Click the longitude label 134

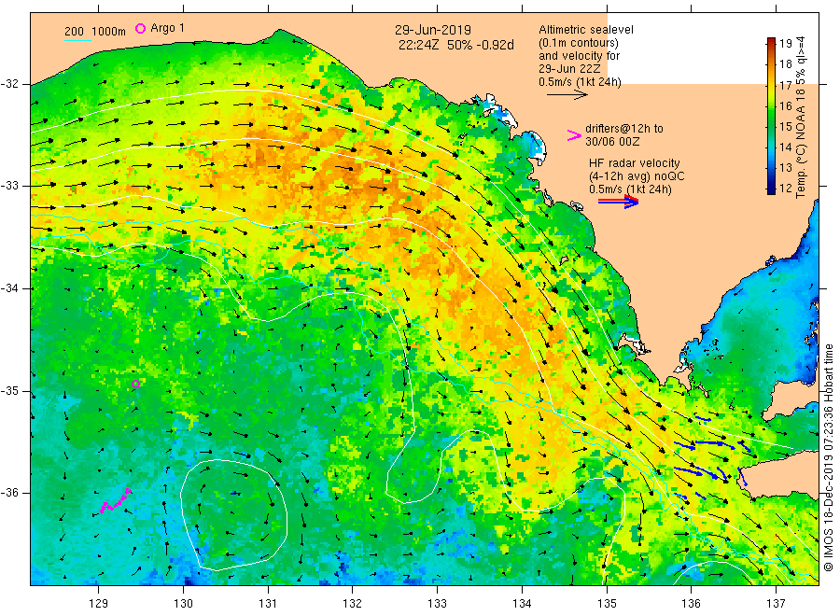click(522, 604)
